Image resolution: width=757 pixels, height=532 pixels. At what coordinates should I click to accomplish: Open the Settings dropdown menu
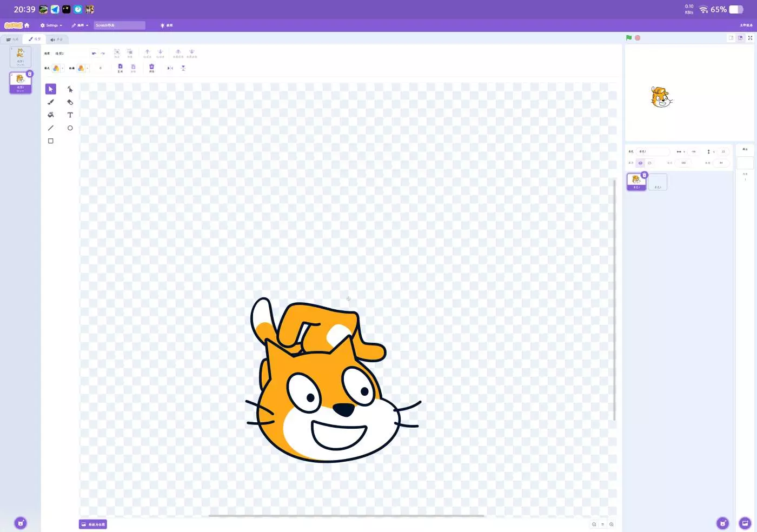pos(51,25)
